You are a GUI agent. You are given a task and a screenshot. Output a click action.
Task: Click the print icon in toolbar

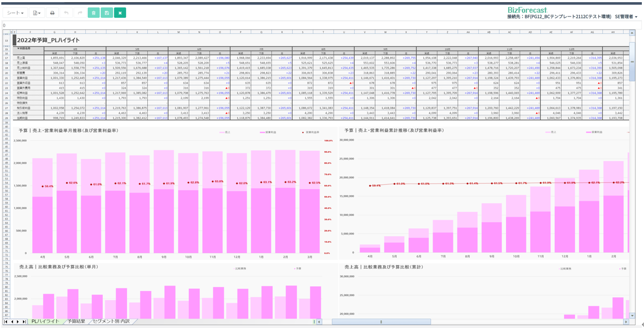coord(52,13)
